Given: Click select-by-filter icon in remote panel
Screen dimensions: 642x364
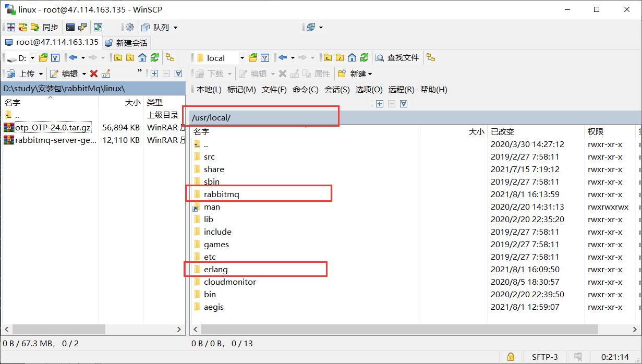Looking at the screenshot, I should (403, 104).
